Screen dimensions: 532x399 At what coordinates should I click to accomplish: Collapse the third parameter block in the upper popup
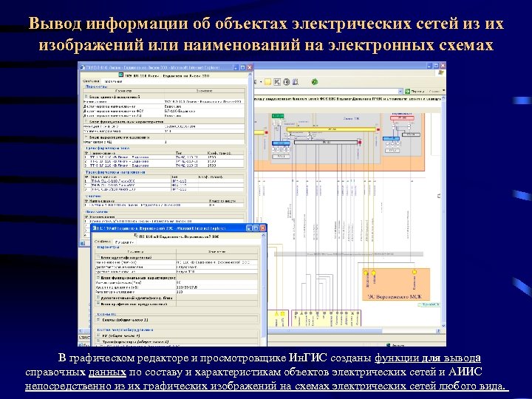pos(86,137)
